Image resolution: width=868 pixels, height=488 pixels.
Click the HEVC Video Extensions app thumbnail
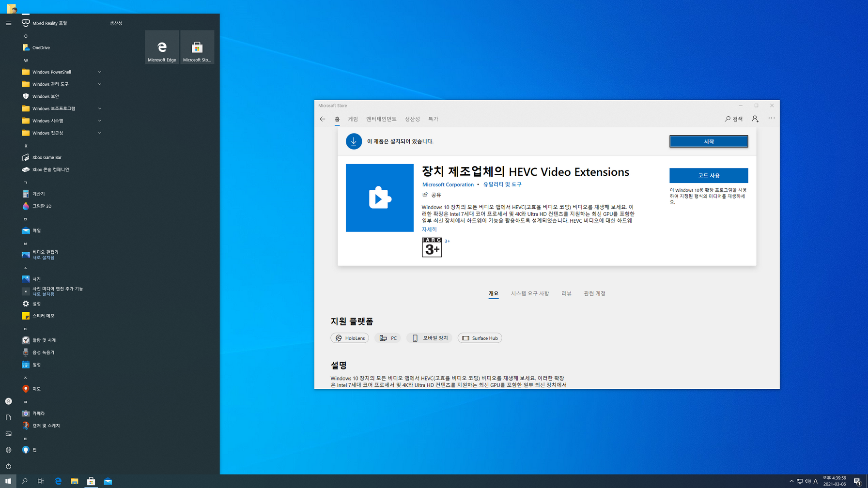pos(380,198)
